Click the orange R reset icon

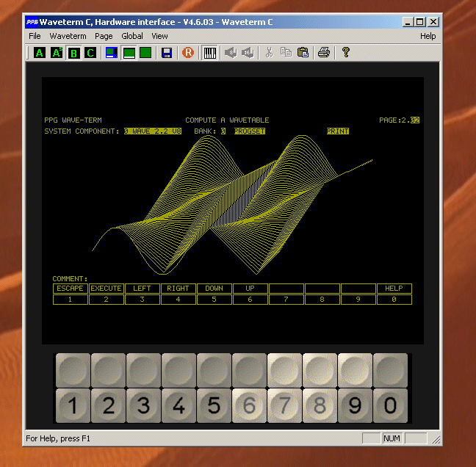tap(188, 53)
